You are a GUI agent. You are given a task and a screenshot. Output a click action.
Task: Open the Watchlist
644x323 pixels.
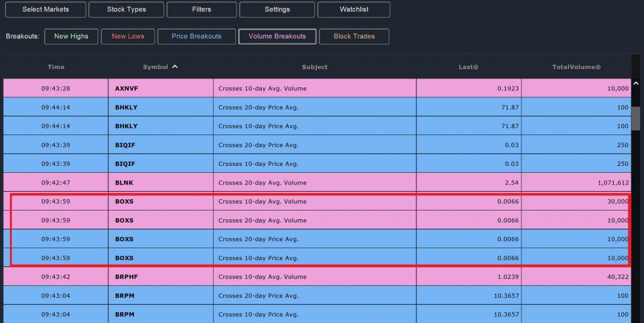[x=353, y=9]
